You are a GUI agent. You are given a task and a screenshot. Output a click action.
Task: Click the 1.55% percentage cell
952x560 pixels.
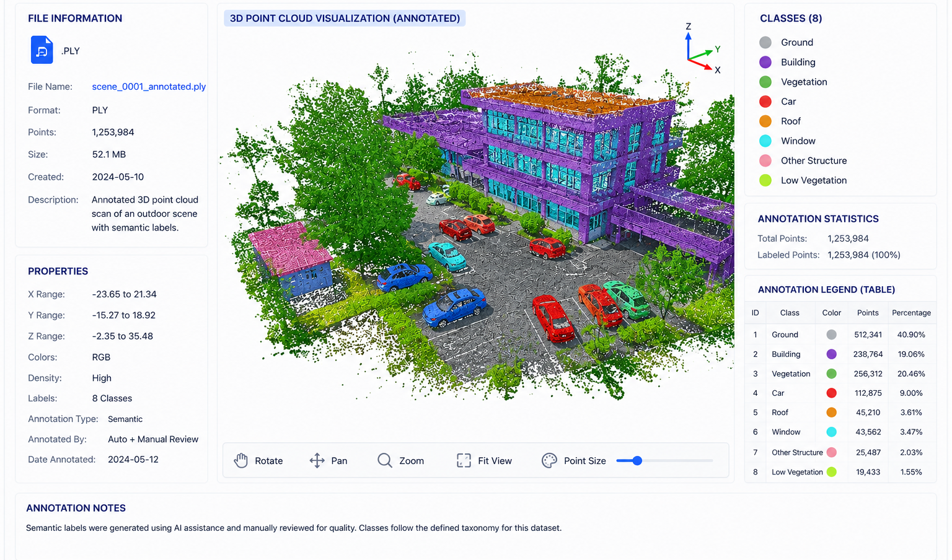[911, 472]
